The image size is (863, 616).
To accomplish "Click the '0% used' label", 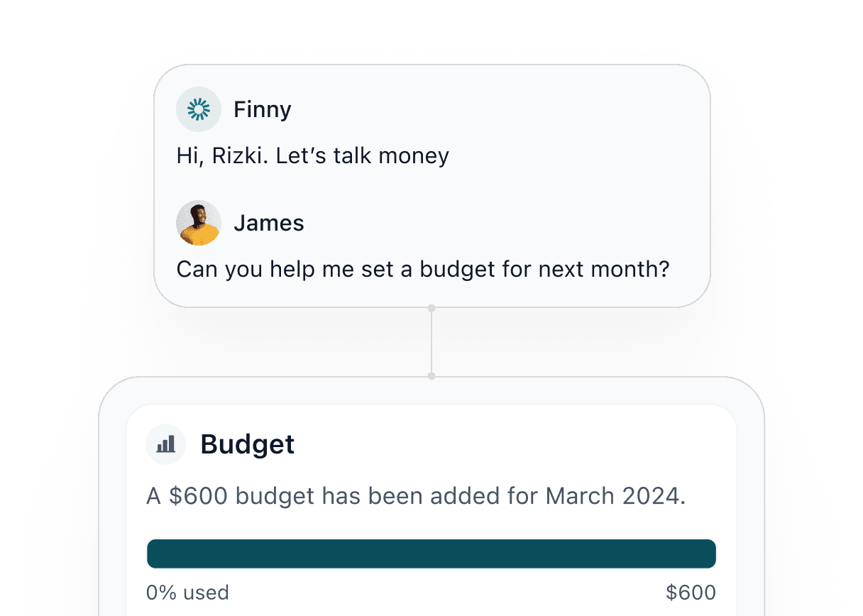I will [187, 593].
